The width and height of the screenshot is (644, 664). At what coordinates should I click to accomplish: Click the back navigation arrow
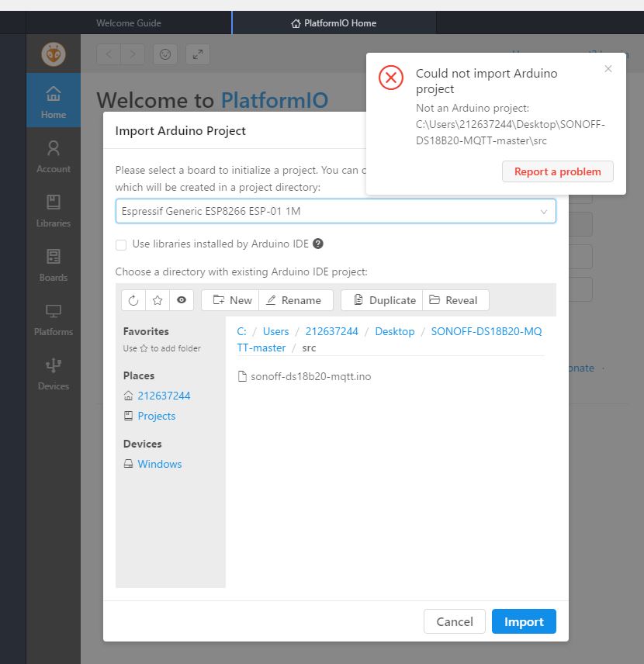pos(109,54)
